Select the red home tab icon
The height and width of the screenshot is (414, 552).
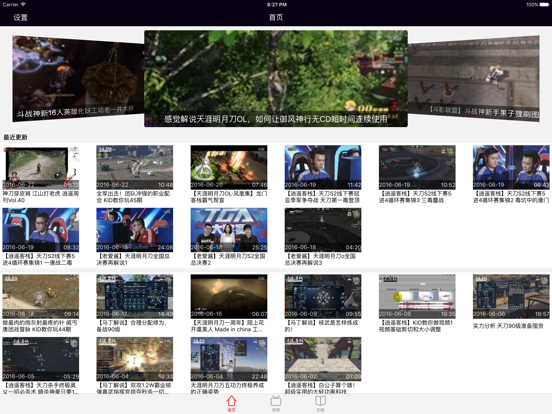[x=231, y=403]
